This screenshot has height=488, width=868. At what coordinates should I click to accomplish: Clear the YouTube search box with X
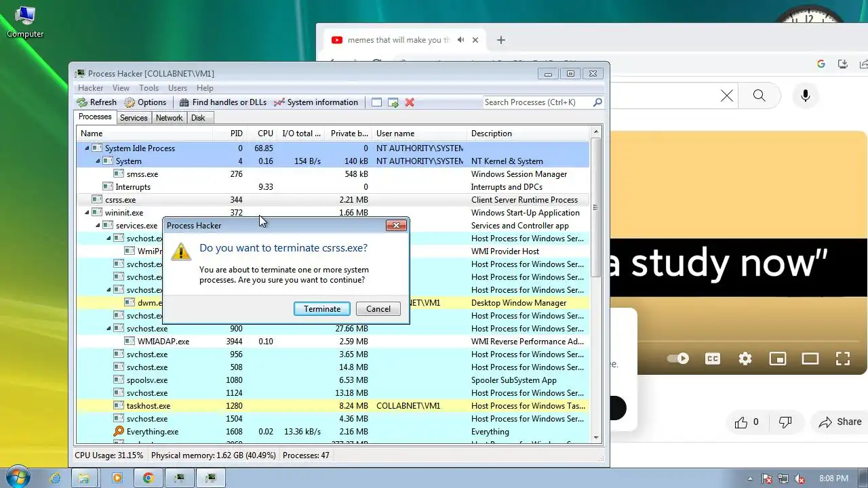727,96
